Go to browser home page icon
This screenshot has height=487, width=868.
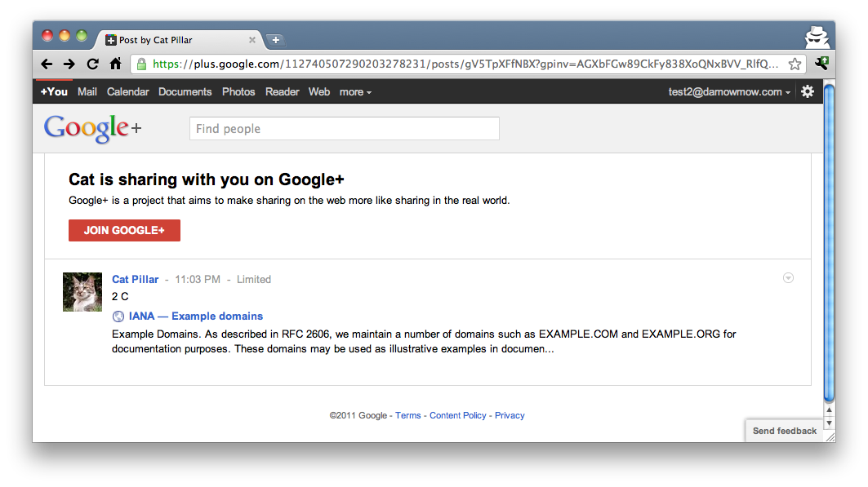click(x=115, y=64)
